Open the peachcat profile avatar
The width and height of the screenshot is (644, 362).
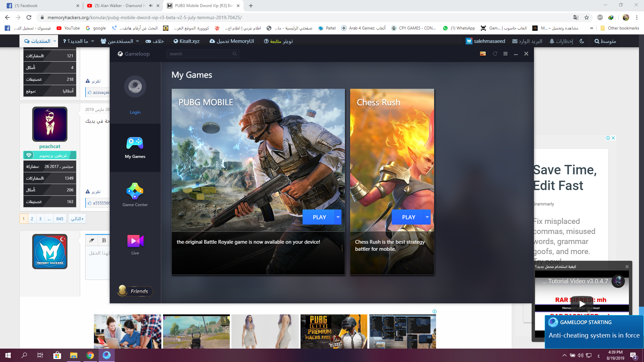tap(50, 124)
